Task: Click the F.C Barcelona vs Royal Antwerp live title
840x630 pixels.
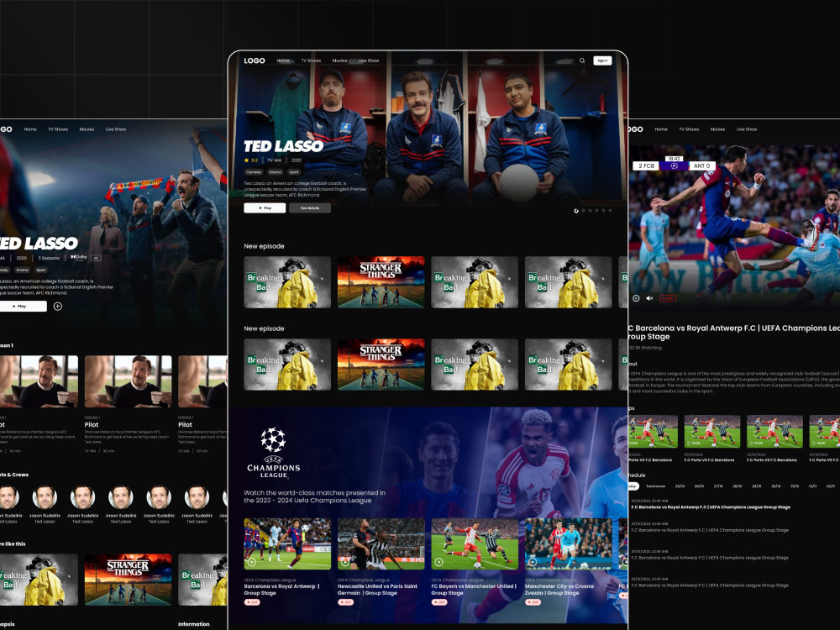Action: point(734,332)
